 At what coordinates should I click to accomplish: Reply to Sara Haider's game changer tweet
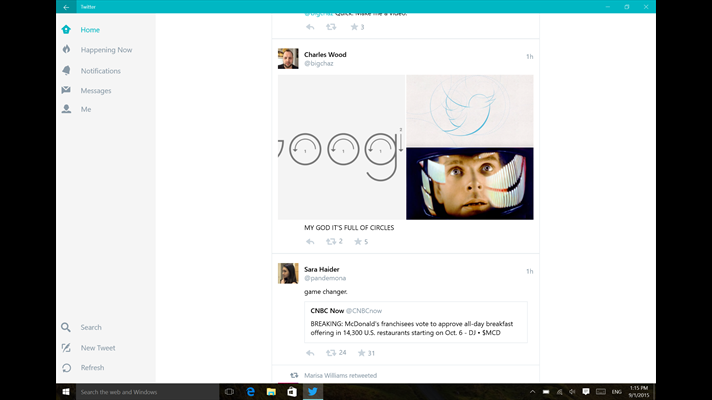tap(310, 353)
